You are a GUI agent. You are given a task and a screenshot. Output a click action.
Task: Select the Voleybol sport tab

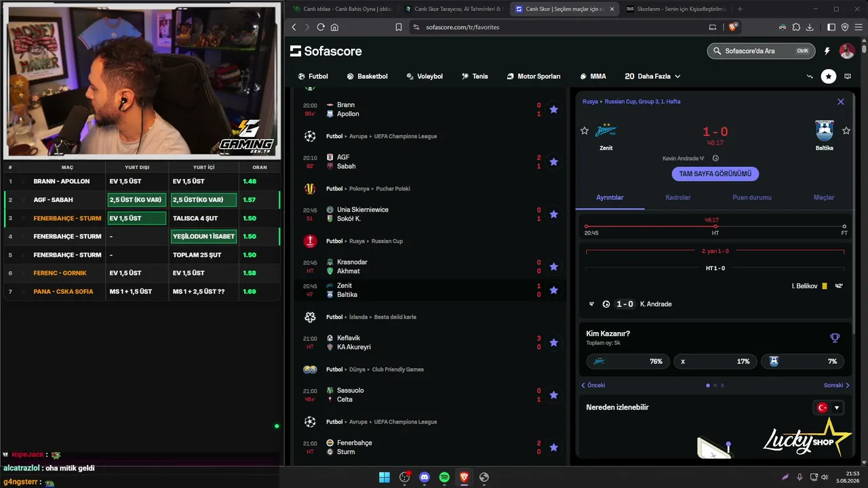pos(424,77)
